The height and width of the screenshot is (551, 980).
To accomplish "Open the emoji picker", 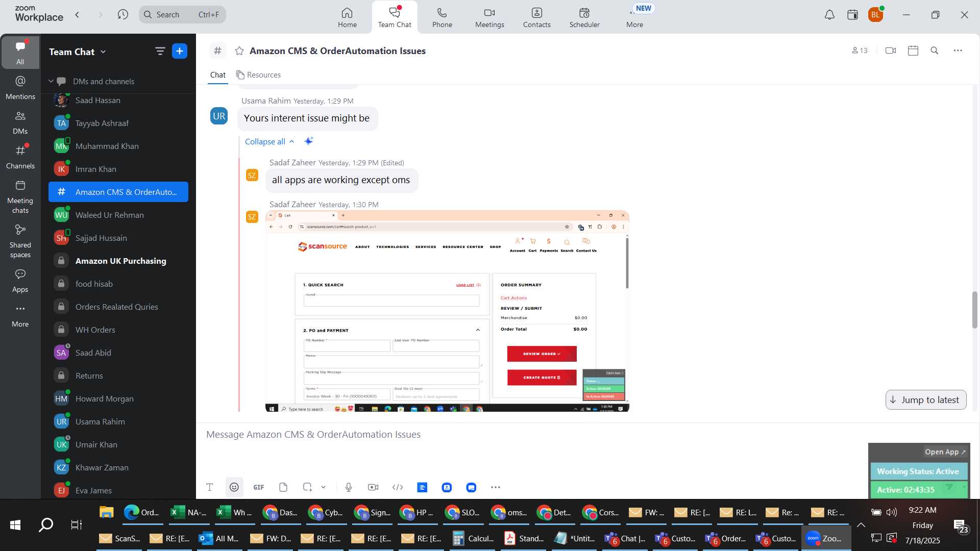I will coord(234,487).
